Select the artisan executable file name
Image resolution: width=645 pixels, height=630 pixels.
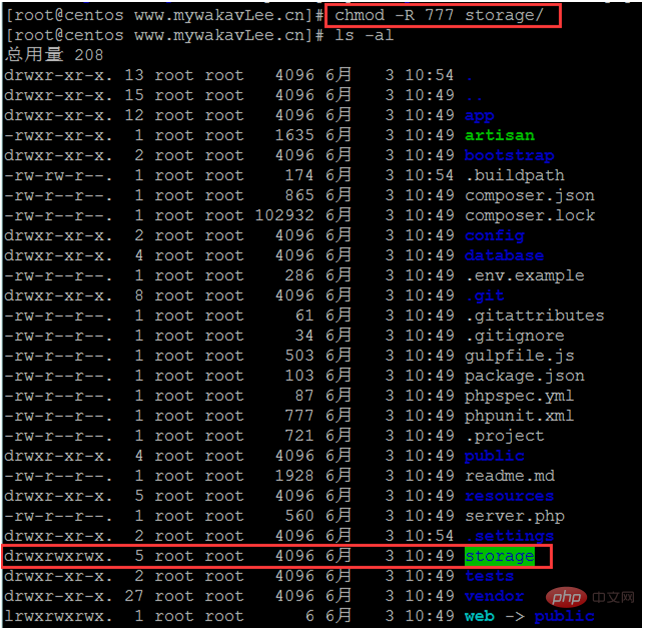pyautogui.click(x=499, y=135)
